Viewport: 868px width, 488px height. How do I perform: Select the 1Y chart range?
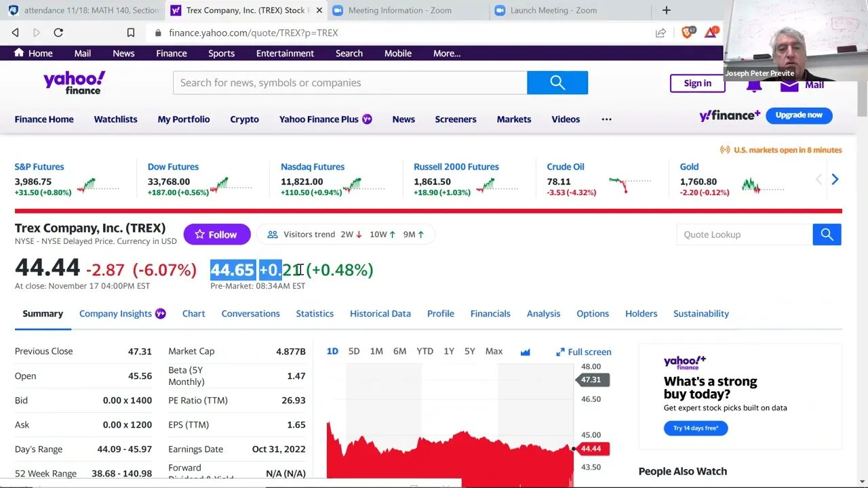[x=449, y=351]
